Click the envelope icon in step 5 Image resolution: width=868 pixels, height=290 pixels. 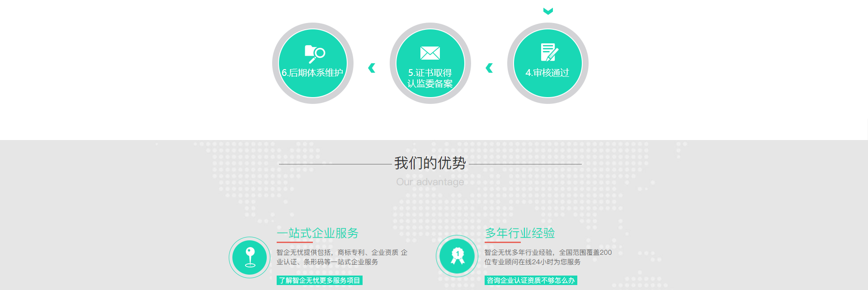[430, 53]
